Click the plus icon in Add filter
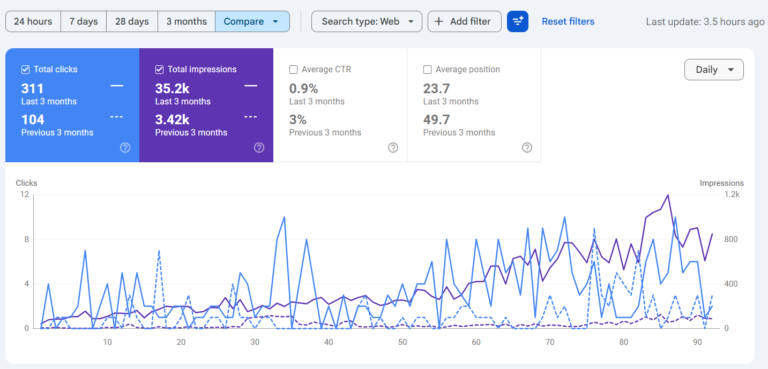Image resolution: width=768 pixels, height=369 pixels. (439, 22)
